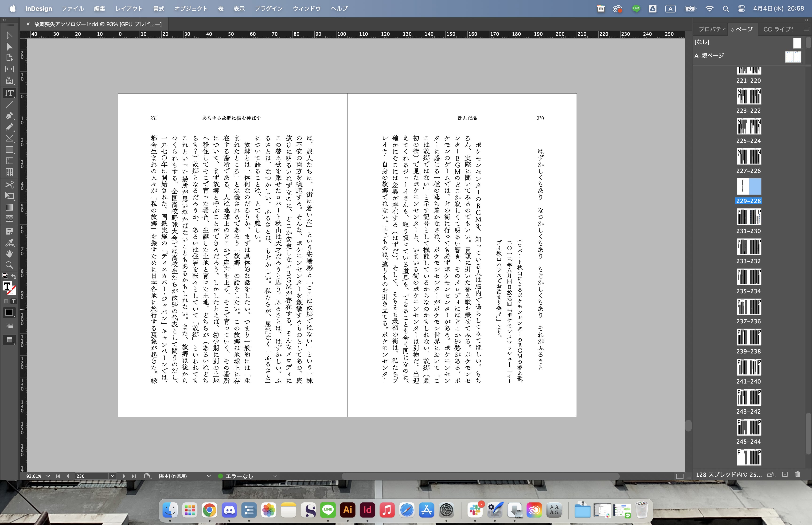
Task: Select the Zoom magnifier tool
Action: pos(9,265)
